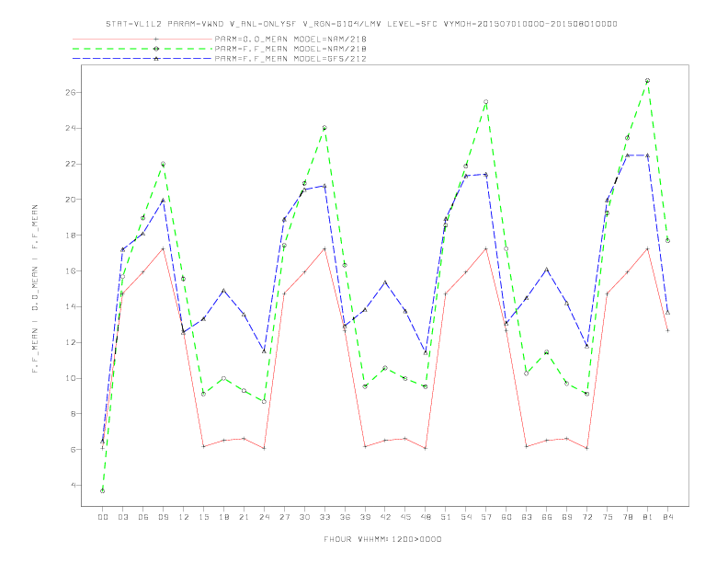728x563 pixels.
Task: Click x-axis forecast hour label 06
Action: click(x=143, y=517)
